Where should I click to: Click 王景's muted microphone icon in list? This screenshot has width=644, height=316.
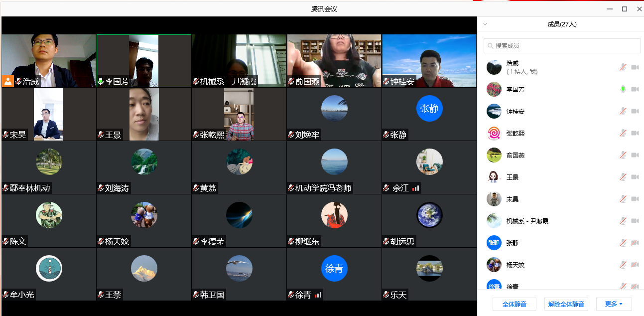tap(623, 177)
